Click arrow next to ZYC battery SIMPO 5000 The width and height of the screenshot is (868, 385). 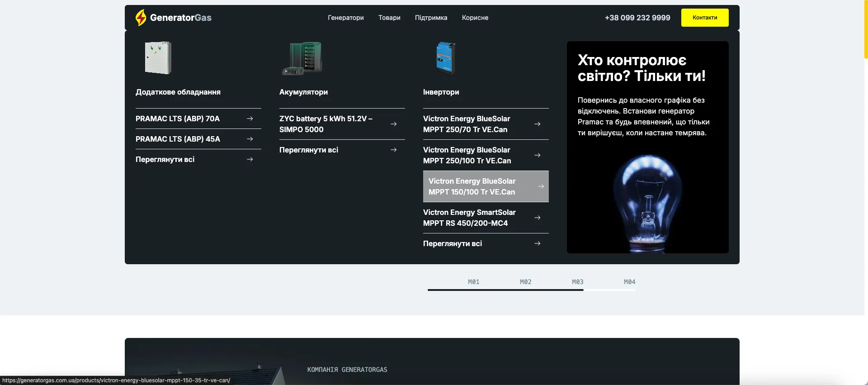(394, 124)
